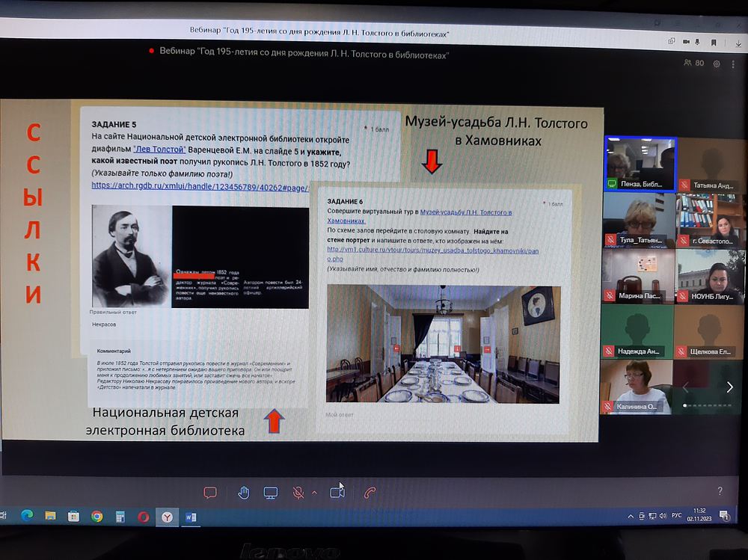
Task: Click browser tabs-copy icon in title bar
Action: pos(672,41)
